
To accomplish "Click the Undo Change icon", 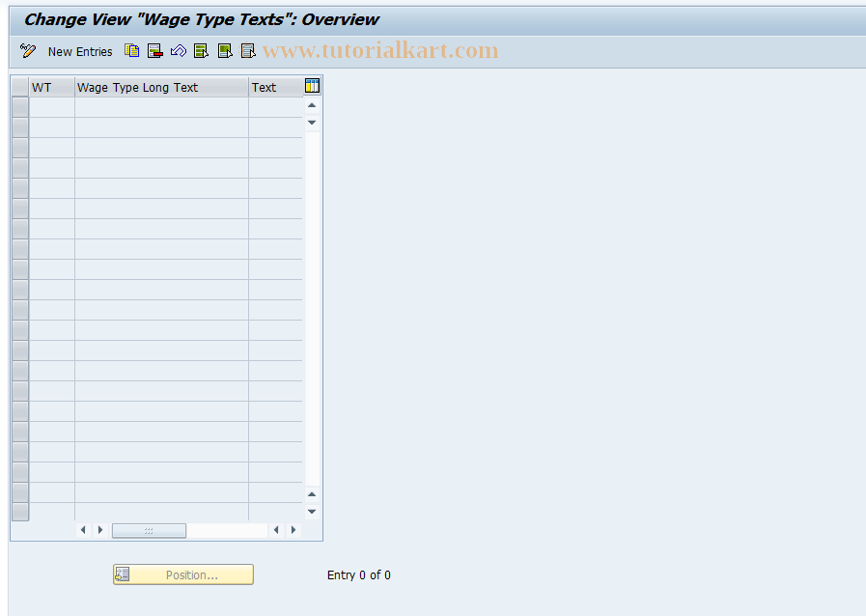I will tap(179, 51).
